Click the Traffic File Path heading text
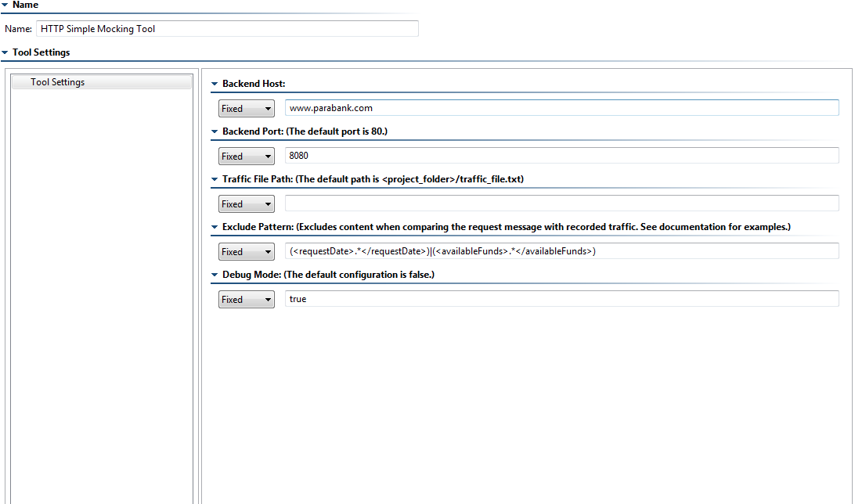Screen dimensions: 855x504 373,179
